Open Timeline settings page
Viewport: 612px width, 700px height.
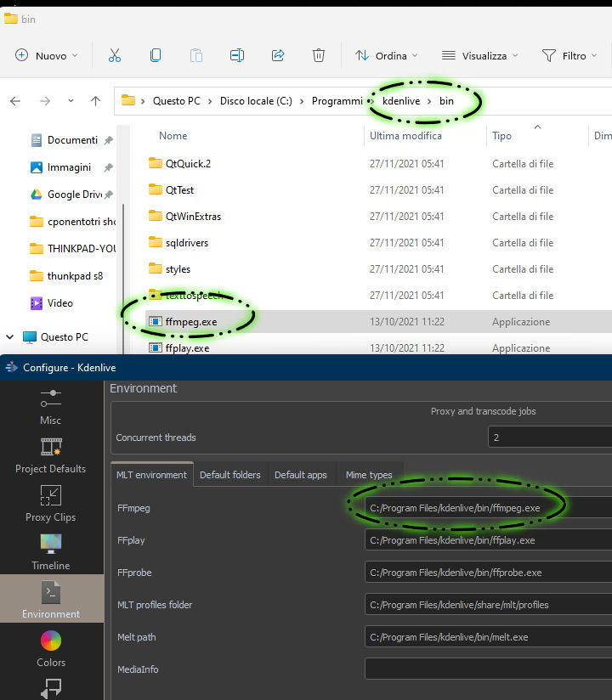pyautogui.click(x=50, y=552)
